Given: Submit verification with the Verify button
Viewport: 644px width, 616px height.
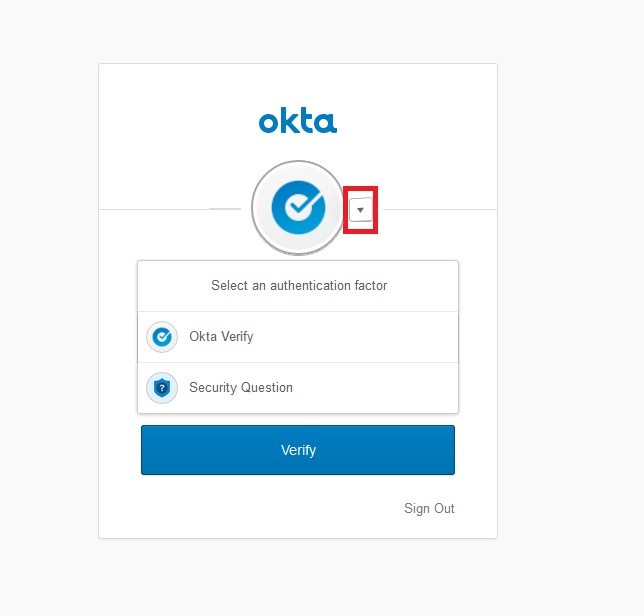Looking at the screenshot, I should coord(298,450).
